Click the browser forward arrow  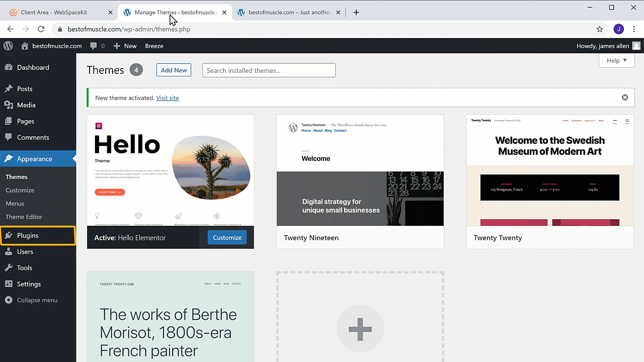coord(26,29)
